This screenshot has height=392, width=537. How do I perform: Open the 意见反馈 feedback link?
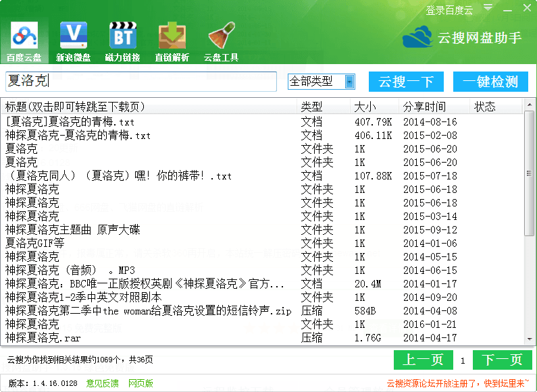pyautogui.click(x=103, y=383)
